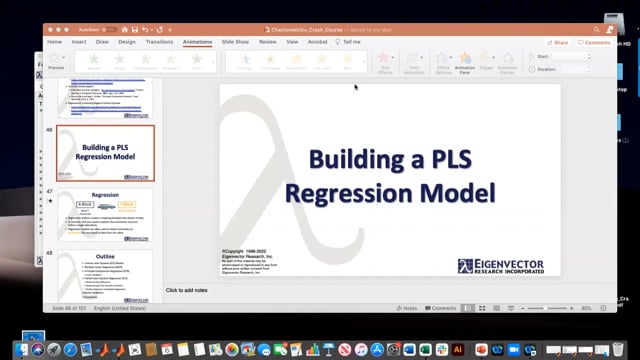Expand the emphasis effects gallery
The image size is (640, 360).
[x=364, y=62]
